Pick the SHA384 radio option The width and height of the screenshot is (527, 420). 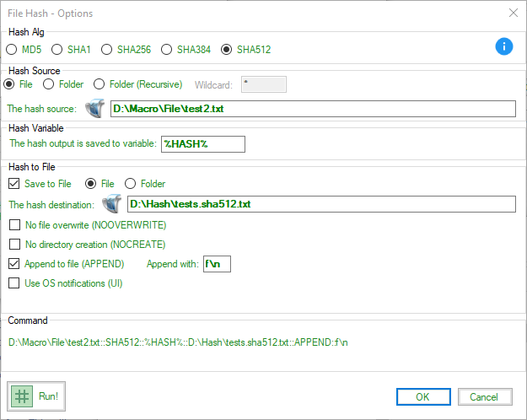(167, 50)
